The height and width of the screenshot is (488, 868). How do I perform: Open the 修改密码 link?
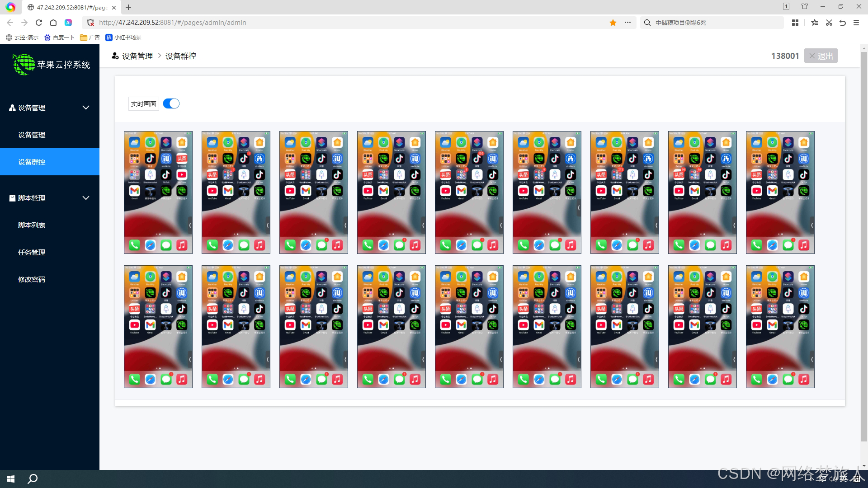32,279
